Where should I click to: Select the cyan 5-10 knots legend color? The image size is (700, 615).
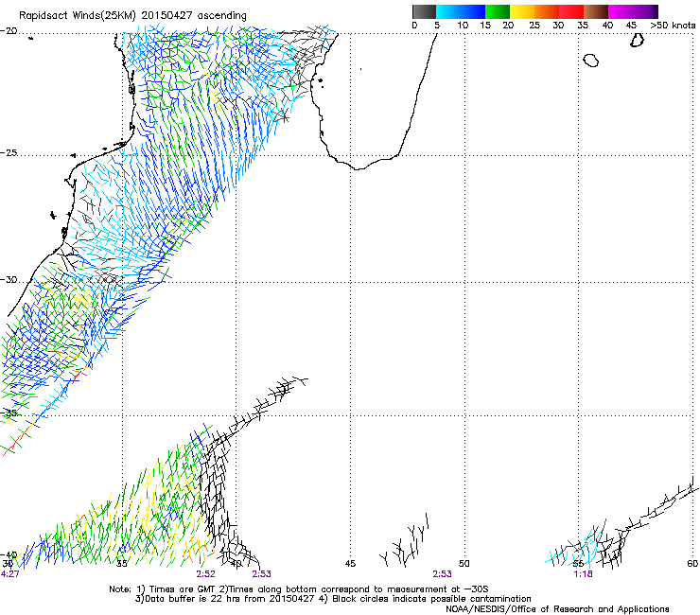447,11
